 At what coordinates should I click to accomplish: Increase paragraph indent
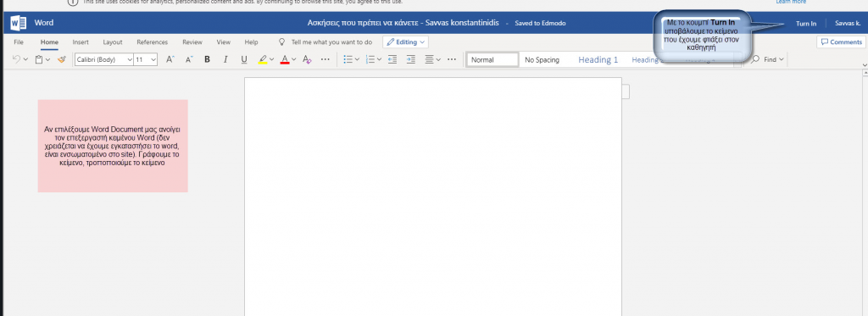point(411,59)
